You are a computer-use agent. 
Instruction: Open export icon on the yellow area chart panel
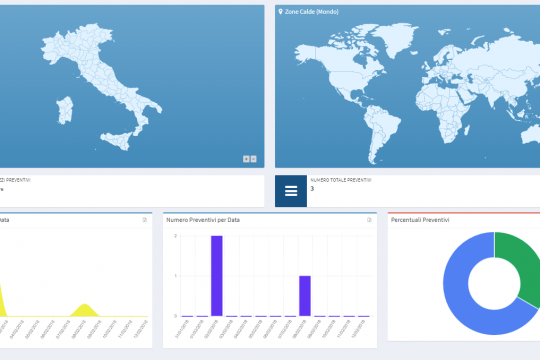pyautogui.click(x=145, y=220)
